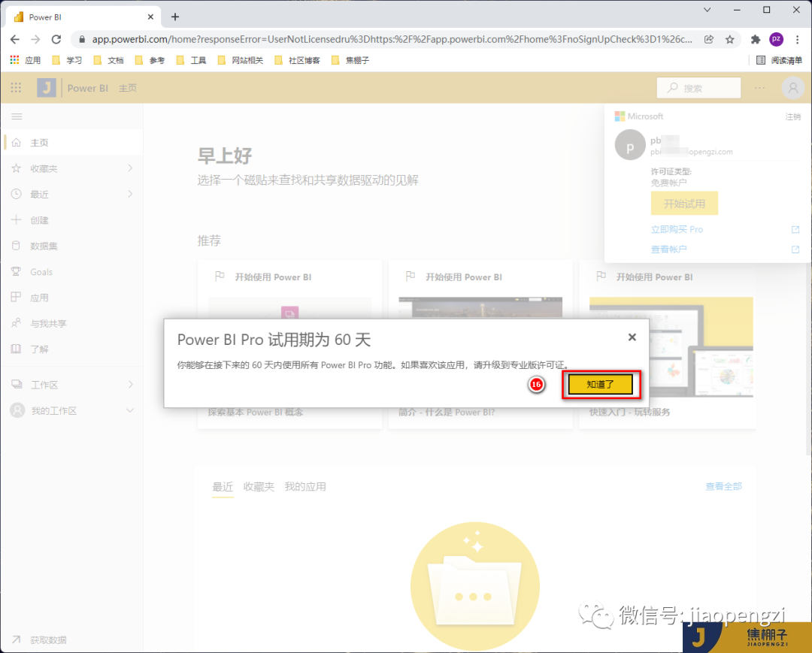
Task: Open the more options ellipsis in header
Action: pos(759,88)
